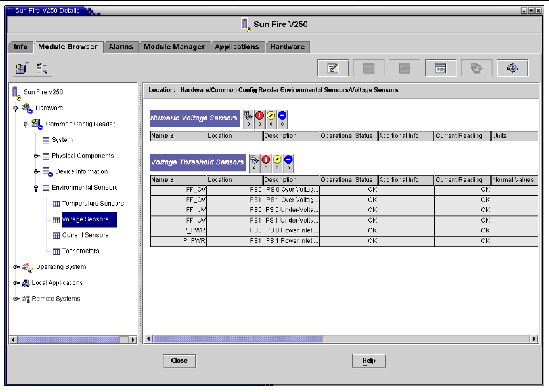This screenshot has height=392, width=549.
Task: Click the server icon in the Sun Fire V250 header
Action: pyautogui.click(x=245, y=24)
